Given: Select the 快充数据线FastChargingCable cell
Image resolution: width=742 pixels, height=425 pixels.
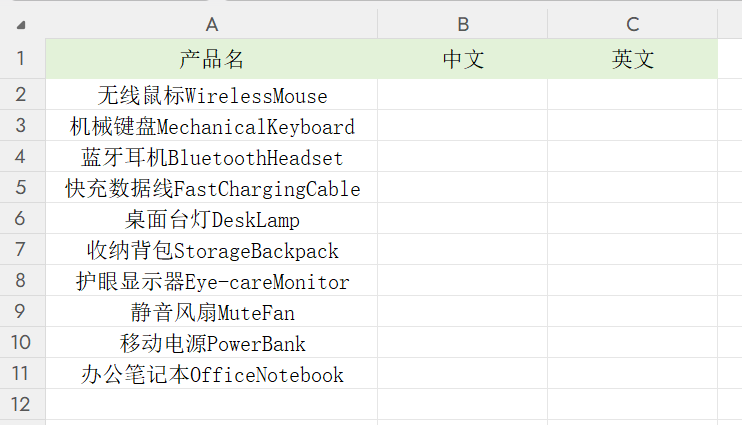Looking at the screenshot, I should [x=211, y=189].
